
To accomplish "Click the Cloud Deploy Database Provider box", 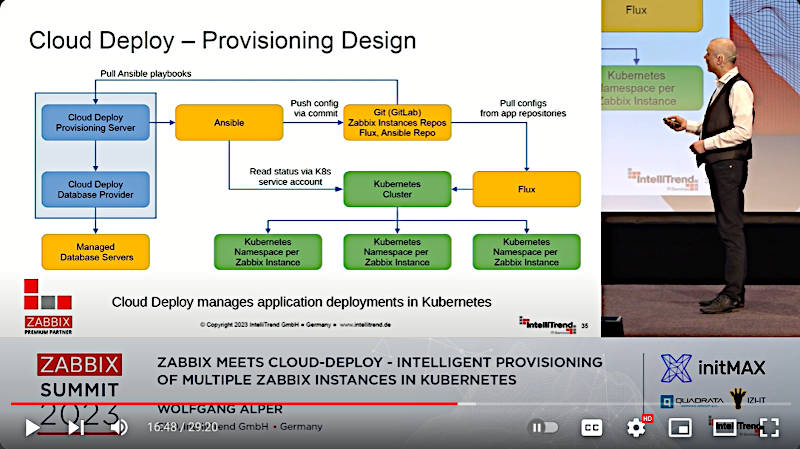I will [x=95, y=189].
